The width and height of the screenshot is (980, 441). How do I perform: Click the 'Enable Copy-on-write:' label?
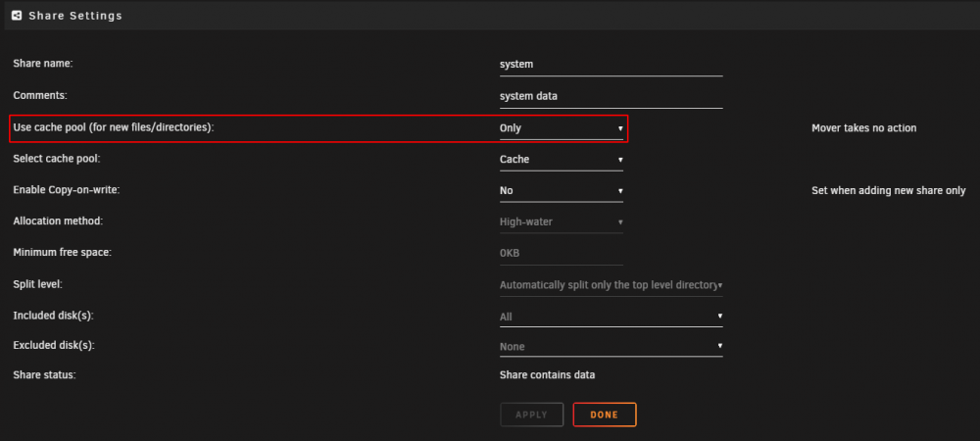tap(67, 190)
